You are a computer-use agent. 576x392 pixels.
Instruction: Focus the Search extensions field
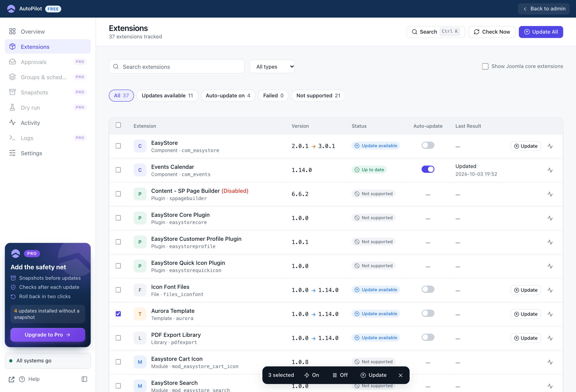tap(177, 67)
